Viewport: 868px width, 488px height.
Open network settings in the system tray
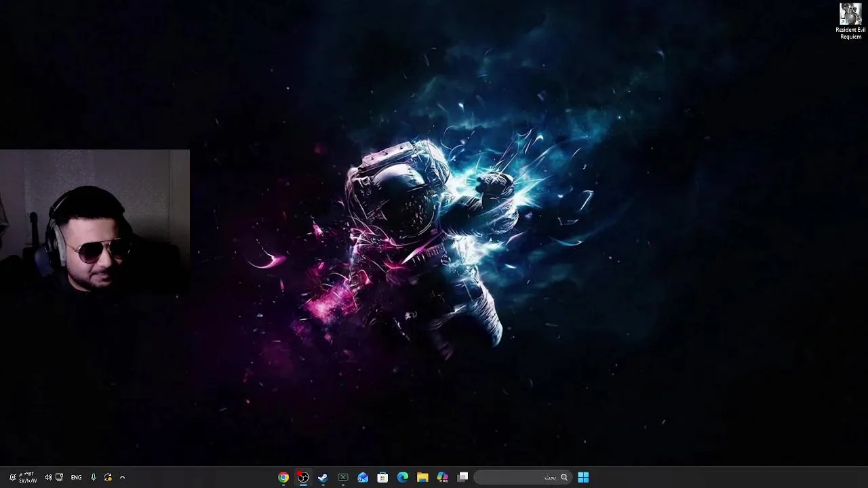(x=59, y=477)
